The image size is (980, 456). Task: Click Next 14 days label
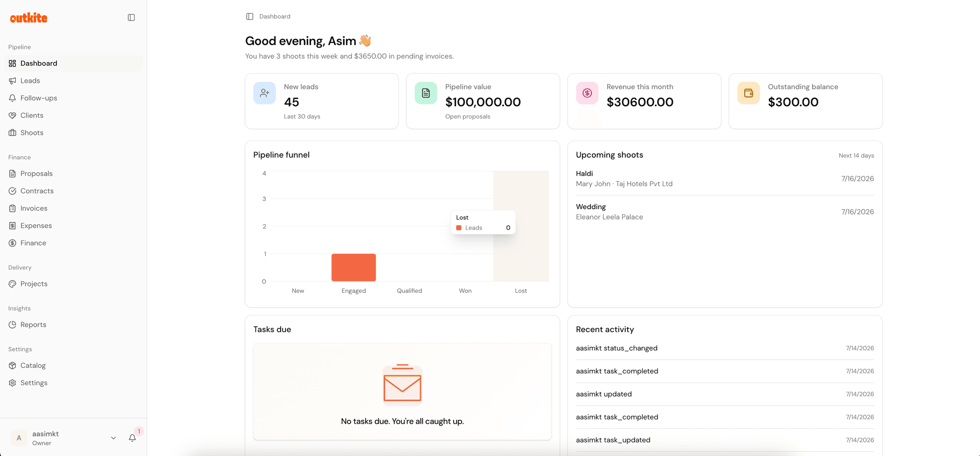coord(856,156)
